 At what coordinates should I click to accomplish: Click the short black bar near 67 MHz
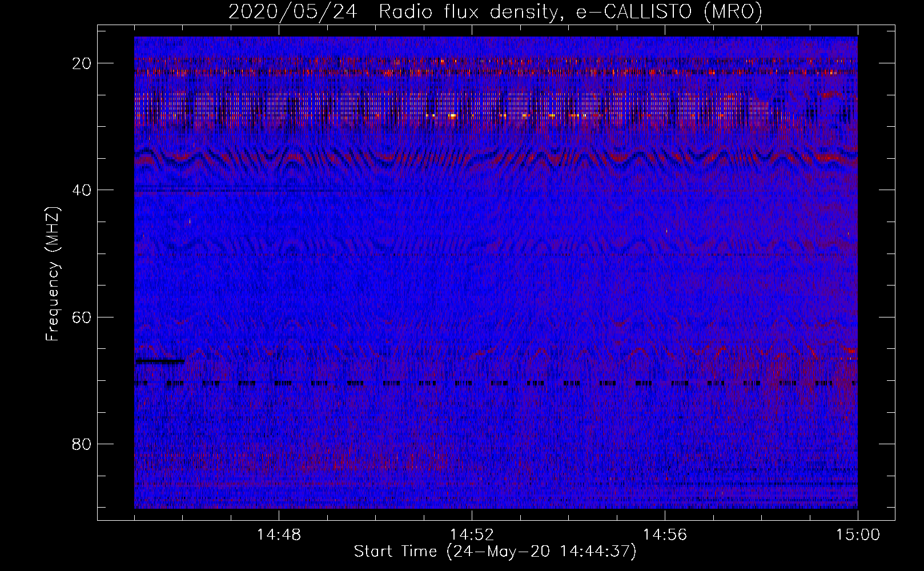160,361
